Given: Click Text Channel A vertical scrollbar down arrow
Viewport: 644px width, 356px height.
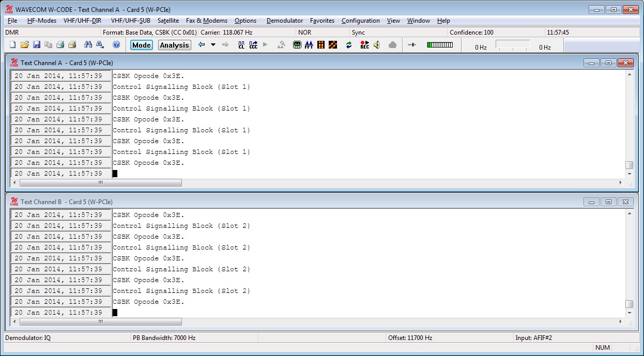Looking at the screenshot, I should tap(629, 174).
